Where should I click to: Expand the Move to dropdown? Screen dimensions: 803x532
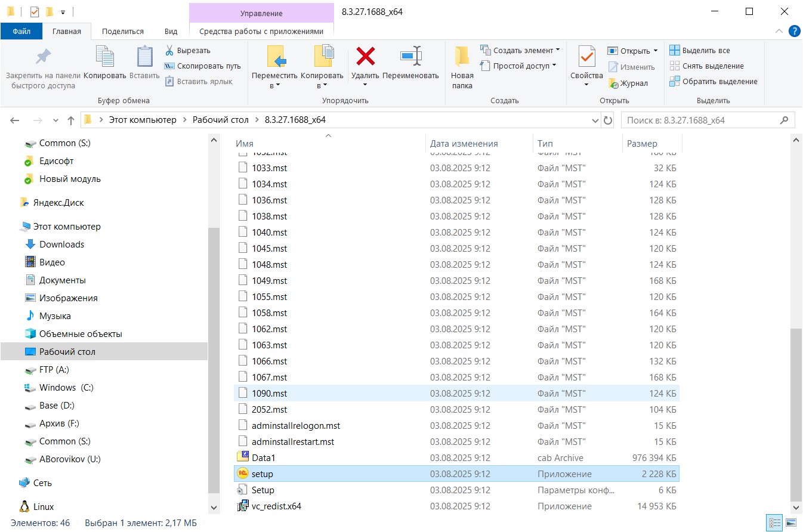coord(274,86)
